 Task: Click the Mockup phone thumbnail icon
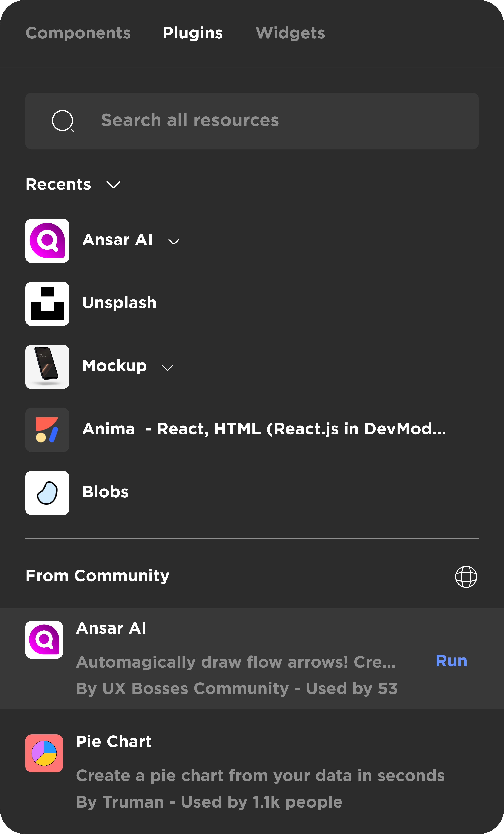tap(47, 367)
